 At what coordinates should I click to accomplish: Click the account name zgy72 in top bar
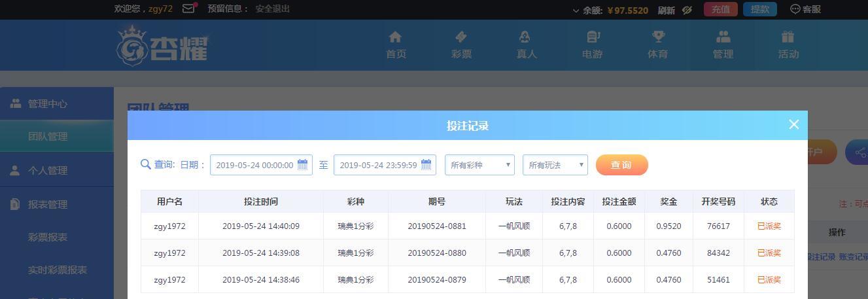pos(160,9)
